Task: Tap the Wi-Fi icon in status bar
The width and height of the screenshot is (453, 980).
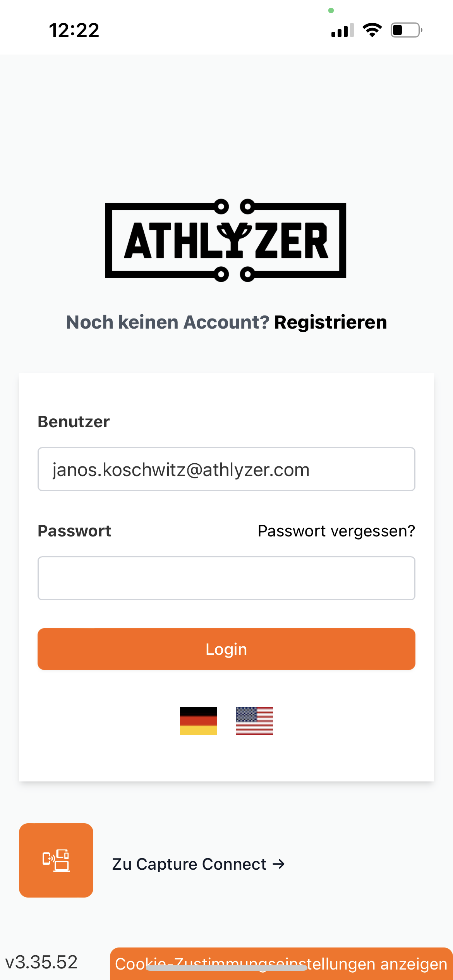Action: pyautogui.click(x=372, y=30)
